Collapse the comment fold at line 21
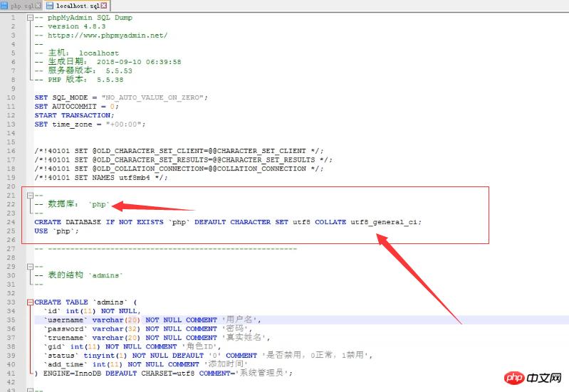Viewport: 569px width, 392px height. tap(30, 195)
